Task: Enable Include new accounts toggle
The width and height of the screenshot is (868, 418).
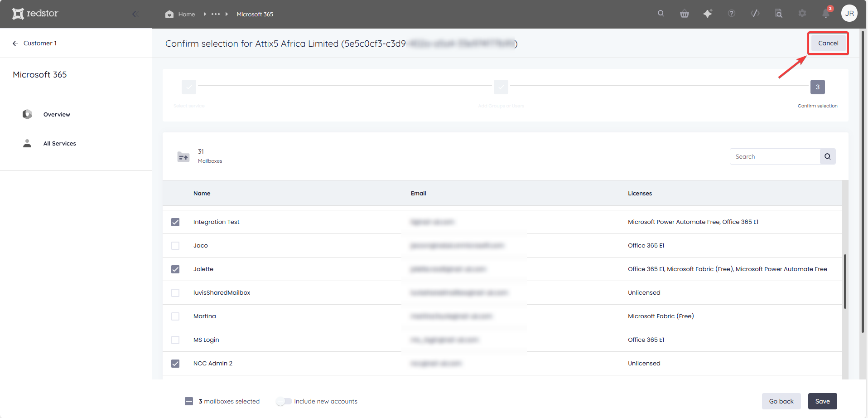Action: pyautogui.click(x=285, y=401)
